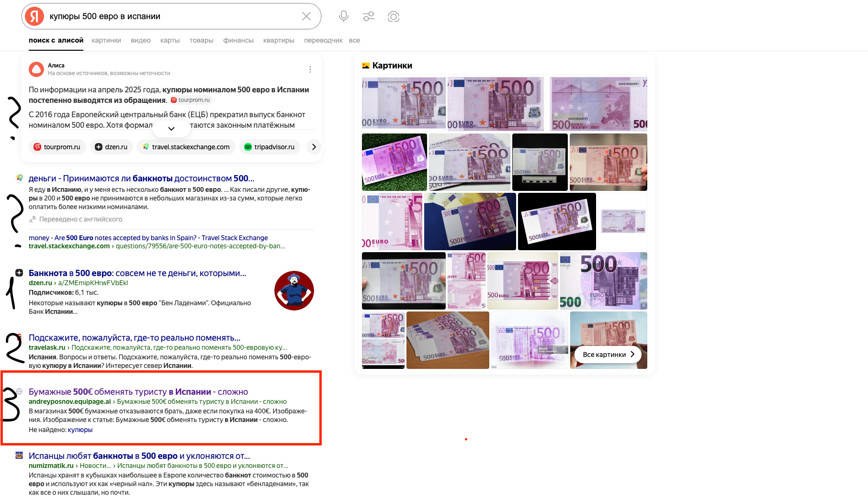
Task: Click the Yandex logo in search bar
Action: (x=34, y=16)
